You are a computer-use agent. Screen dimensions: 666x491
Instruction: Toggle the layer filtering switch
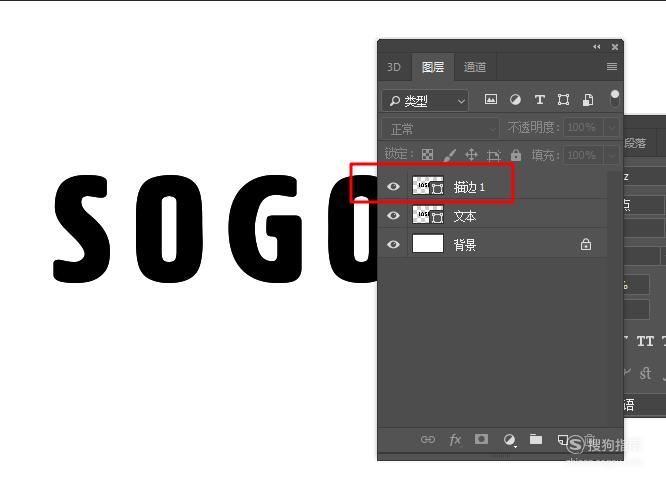coord(614,99)
